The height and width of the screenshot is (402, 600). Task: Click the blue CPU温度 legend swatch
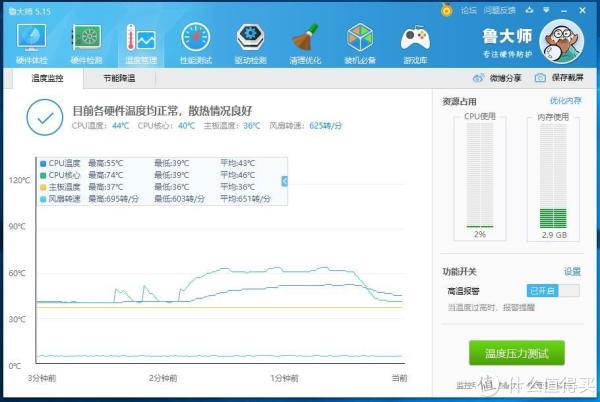click(43, 164)
